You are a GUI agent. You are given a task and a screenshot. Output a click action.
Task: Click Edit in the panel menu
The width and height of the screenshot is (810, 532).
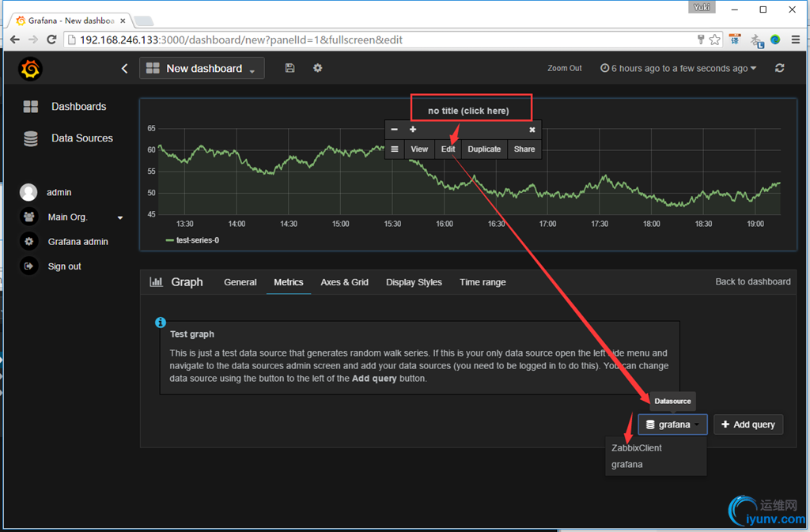448,149
